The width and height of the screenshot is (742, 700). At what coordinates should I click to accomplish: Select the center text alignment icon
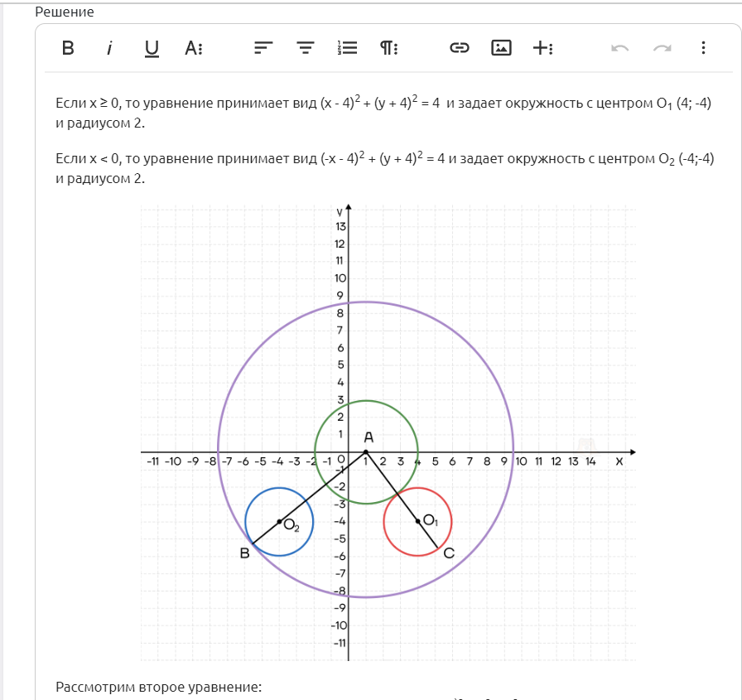point(306,48)
